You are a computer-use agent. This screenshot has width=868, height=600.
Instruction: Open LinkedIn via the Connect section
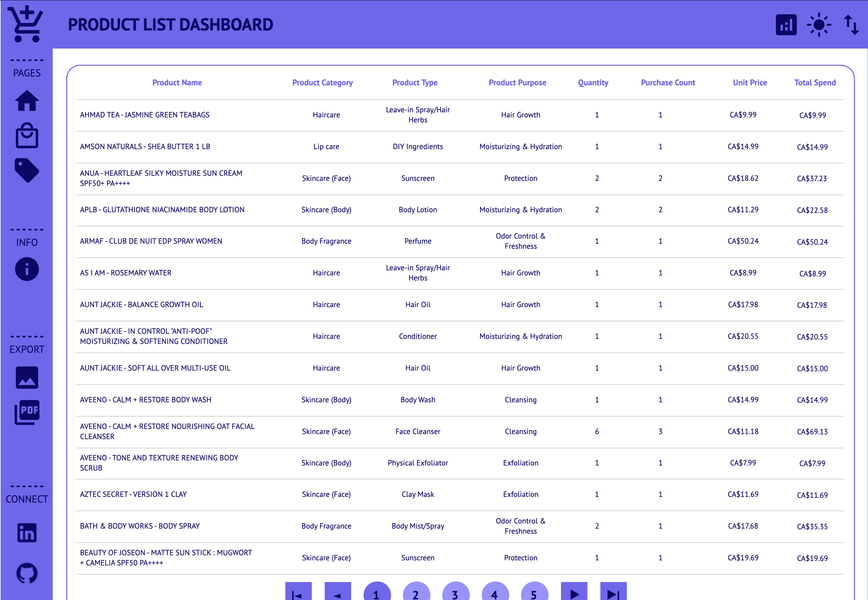[27, 533]
